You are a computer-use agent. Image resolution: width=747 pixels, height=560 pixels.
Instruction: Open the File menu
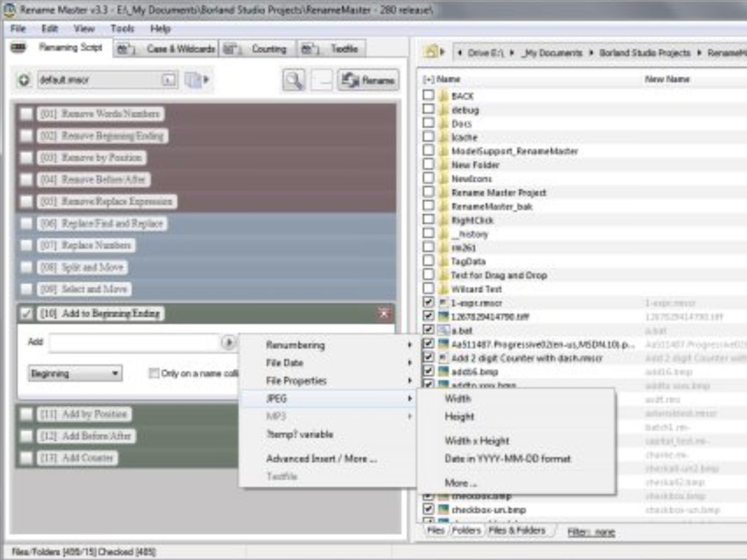(18, 28)
